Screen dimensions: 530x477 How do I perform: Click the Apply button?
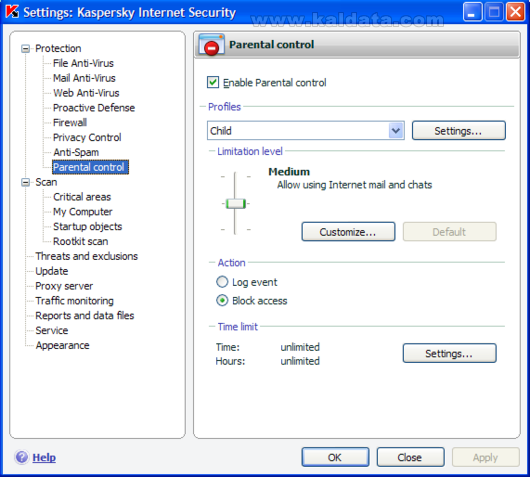coord(485,457)
